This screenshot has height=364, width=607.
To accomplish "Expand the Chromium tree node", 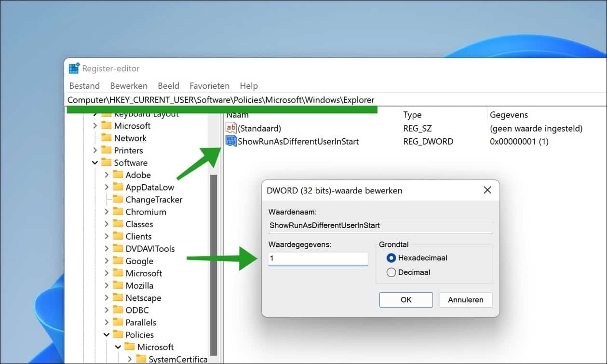I will tap(107, 212).
